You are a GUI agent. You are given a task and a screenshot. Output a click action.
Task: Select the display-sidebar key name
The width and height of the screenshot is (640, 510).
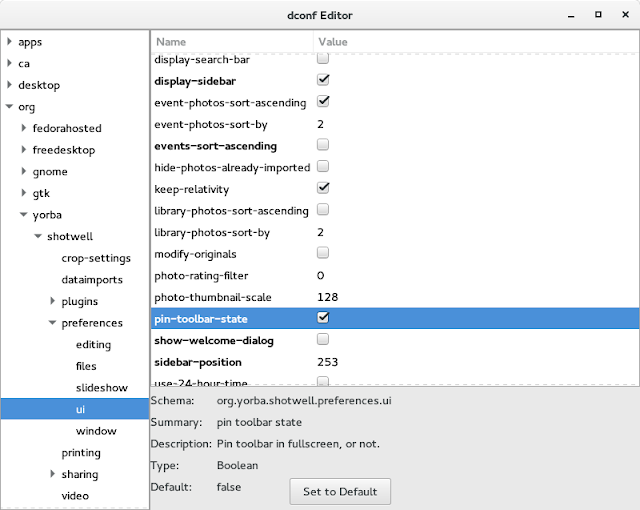pyautogui.click(x=195, y=81)
